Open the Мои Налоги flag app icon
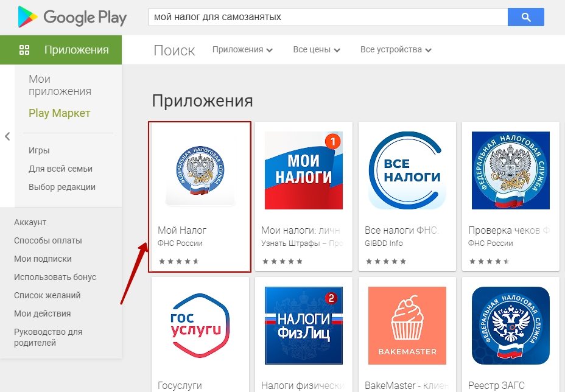Screen dimensions: 565x392 (x=303, y=170)
